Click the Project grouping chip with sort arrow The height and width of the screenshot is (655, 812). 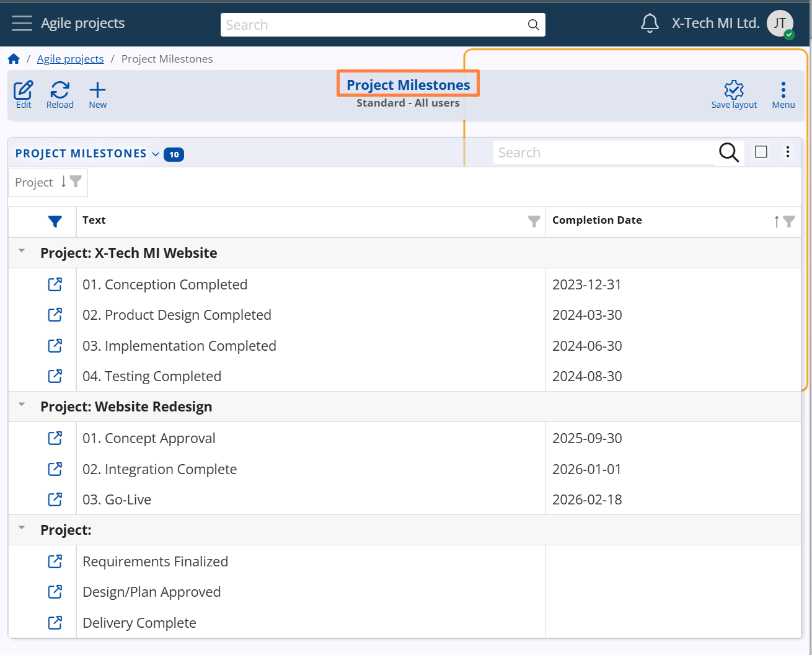click(x=48, y=182)
